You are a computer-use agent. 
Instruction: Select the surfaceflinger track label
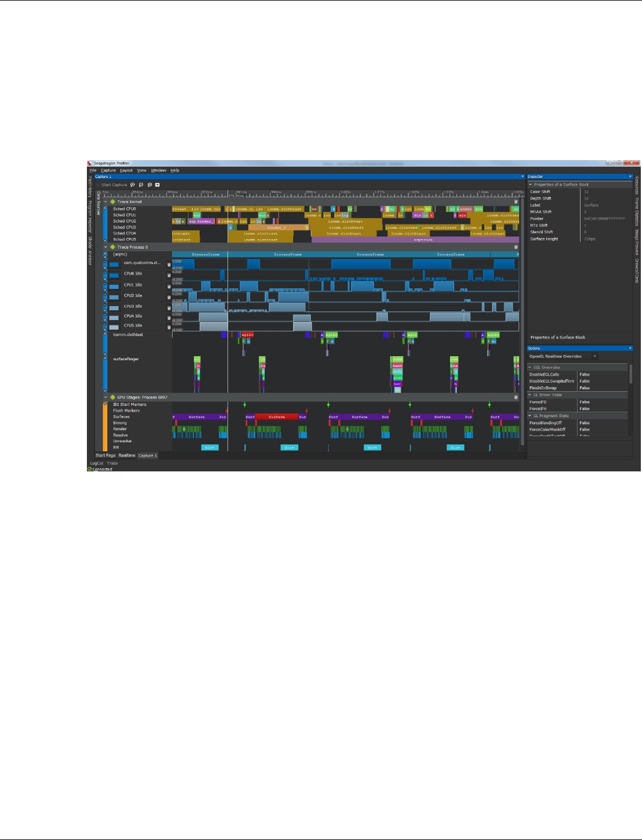click(126, 359)
